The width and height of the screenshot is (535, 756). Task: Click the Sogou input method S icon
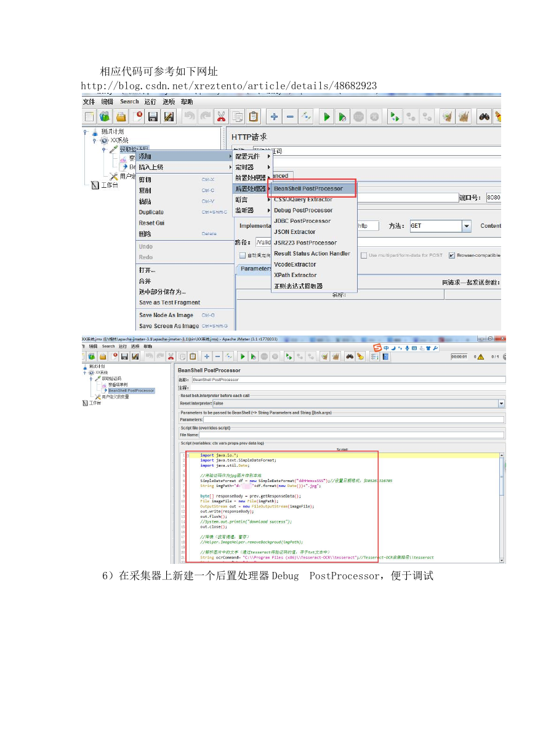(x=377, y=348)
